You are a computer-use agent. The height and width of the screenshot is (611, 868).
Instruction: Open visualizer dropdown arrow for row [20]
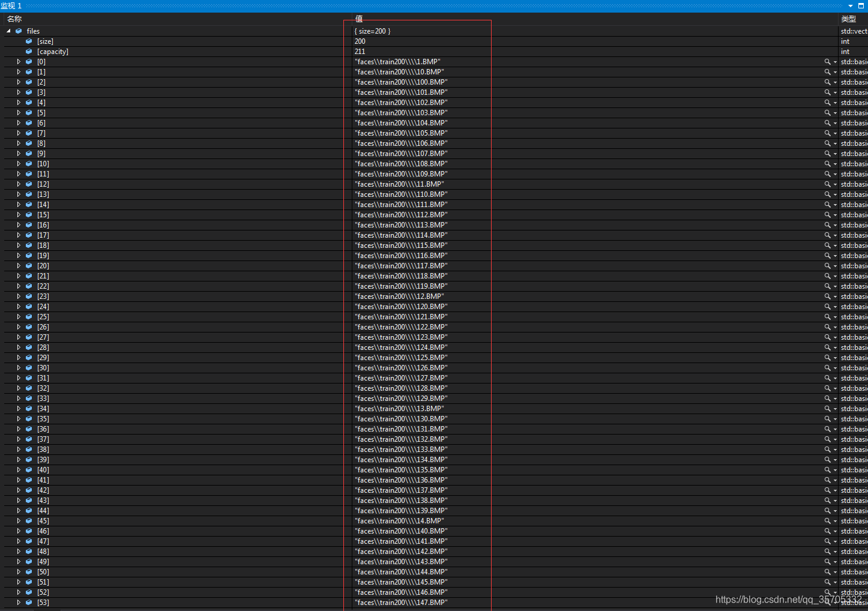click(835, 266)
